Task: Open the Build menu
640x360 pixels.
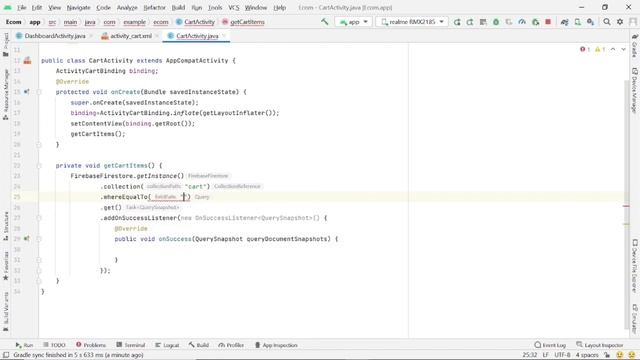Action: pyautogui.click(x=178, y=7)
